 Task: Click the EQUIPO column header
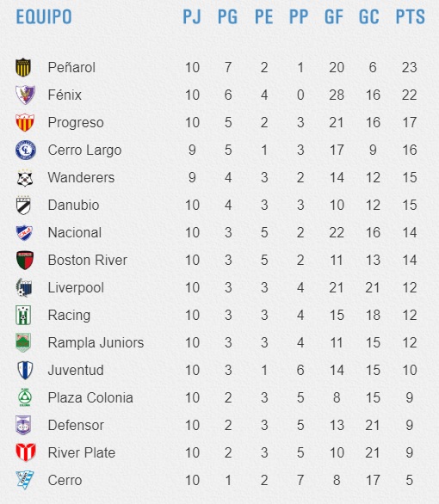(x=44, y=16)
